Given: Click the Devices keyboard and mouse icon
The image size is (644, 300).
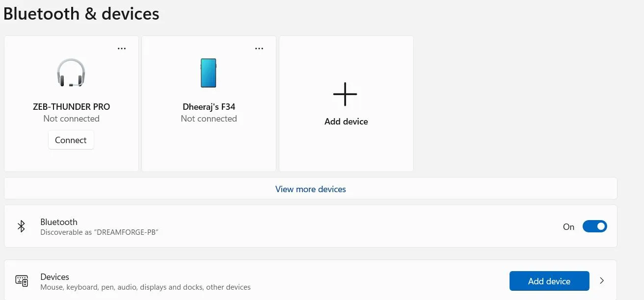Looking at the screenshot, I should 22,281.
